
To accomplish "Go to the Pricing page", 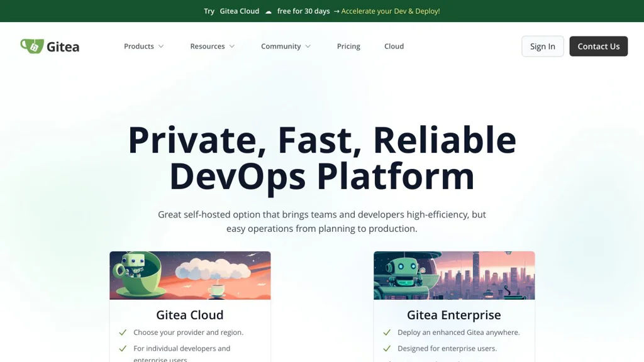I will 348,47.
